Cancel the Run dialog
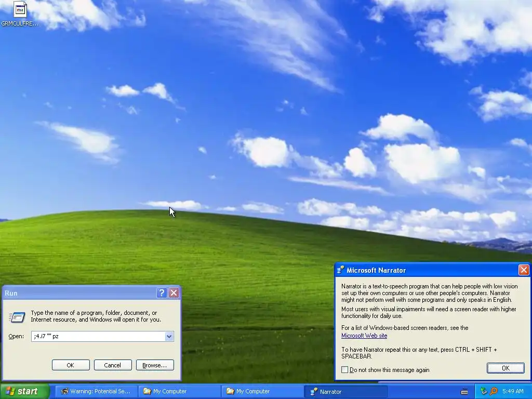Viewport: 532px width, 399px height. point(113,365)
